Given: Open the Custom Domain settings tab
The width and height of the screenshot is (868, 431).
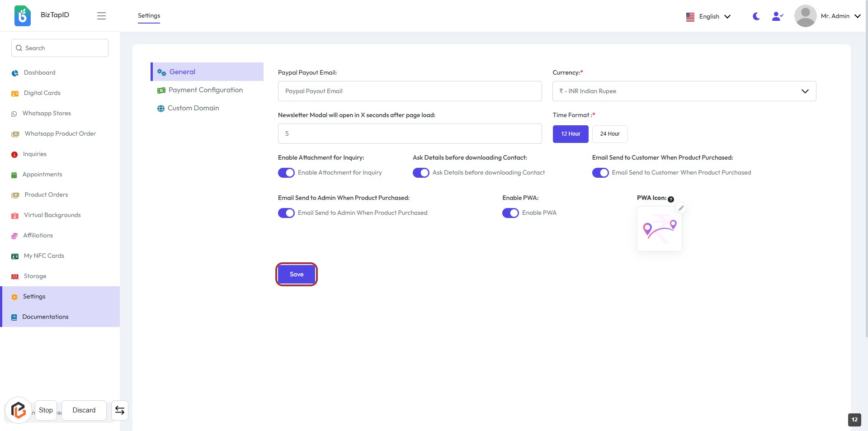Looking at the screenshot, I should 193,108.
